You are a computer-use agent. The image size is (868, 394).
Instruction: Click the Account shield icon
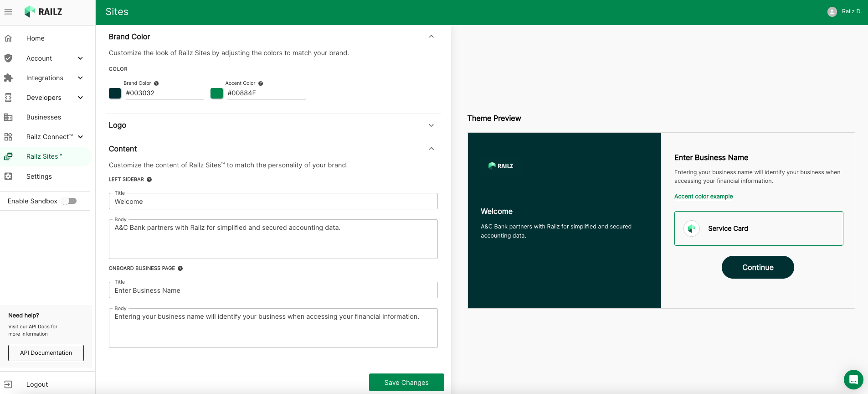[x=8, y=58]
